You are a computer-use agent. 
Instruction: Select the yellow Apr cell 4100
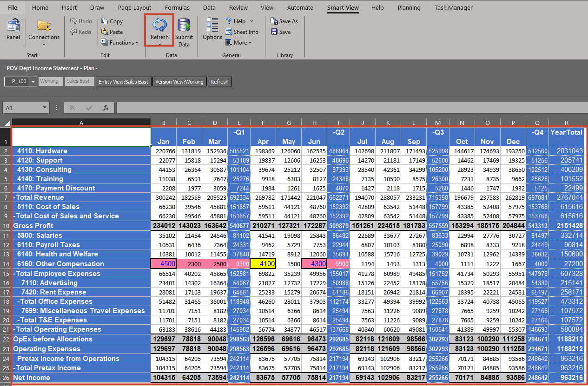click(263, 264)
